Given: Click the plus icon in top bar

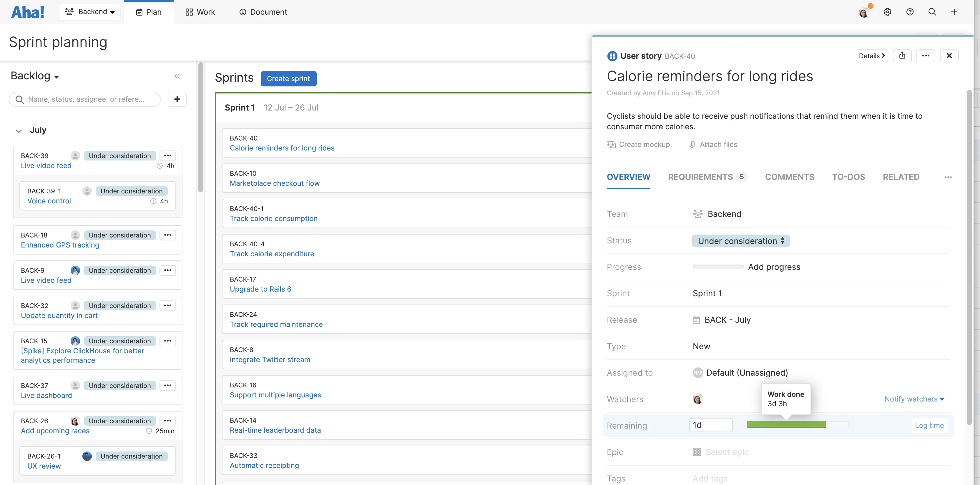Looking at the screenshot, I should point(954,12).
